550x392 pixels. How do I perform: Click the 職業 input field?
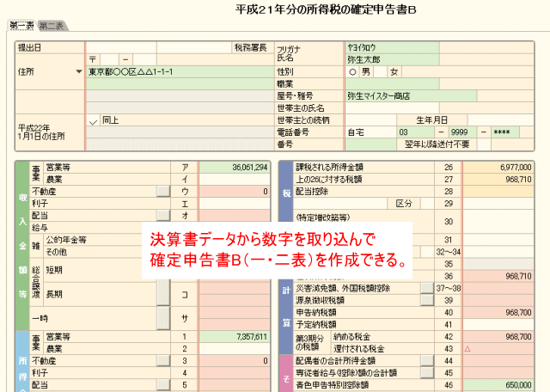392,83
